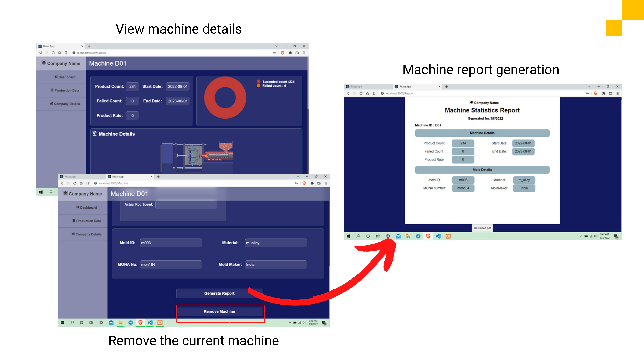Viewport: 644px width, 362px height.
Task: Open XAMPP in Report window taskbar
Action: (x=448, y=236)
